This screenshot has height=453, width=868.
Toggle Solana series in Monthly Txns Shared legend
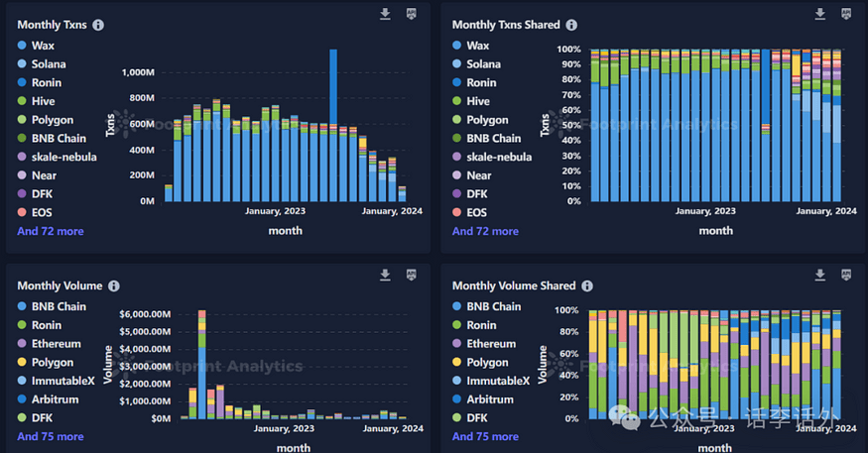[483, 64]
